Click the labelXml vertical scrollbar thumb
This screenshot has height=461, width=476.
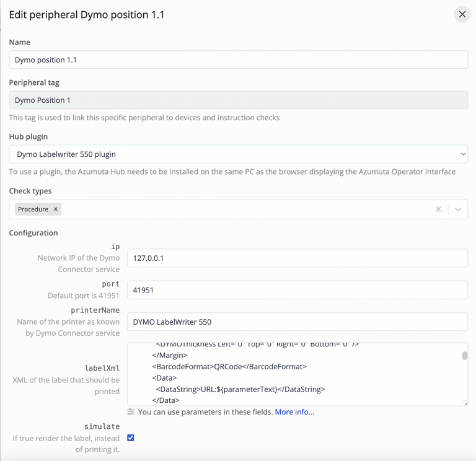click(x=465, y=356)
